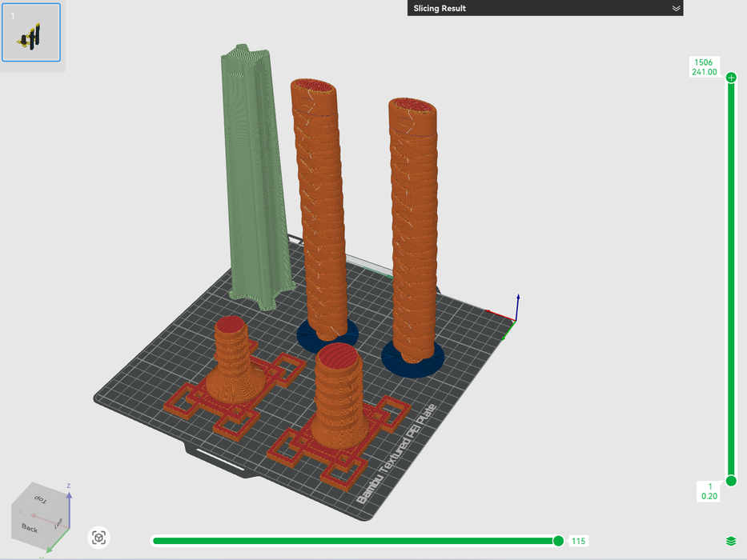Click the 1506 / 241.00 top layer label

[704, 67]
